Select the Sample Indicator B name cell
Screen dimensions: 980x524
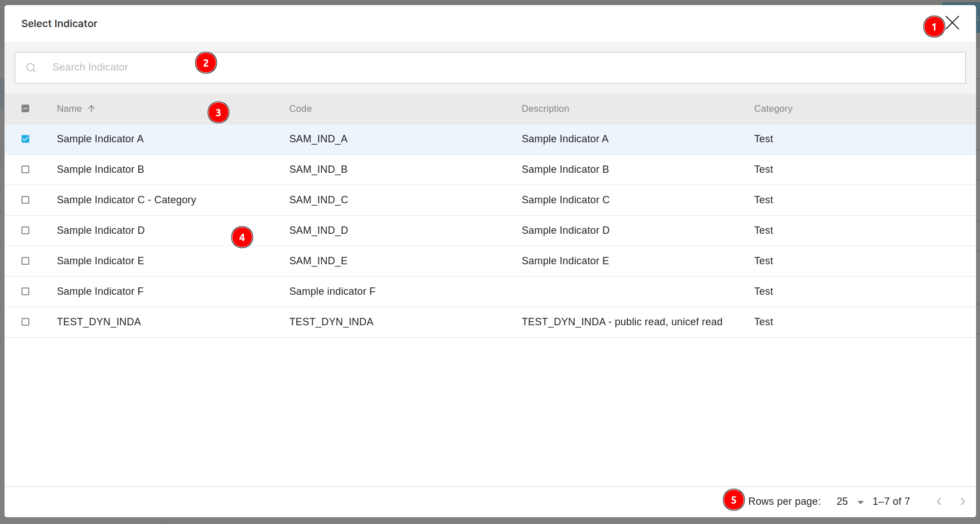point(100,169)
